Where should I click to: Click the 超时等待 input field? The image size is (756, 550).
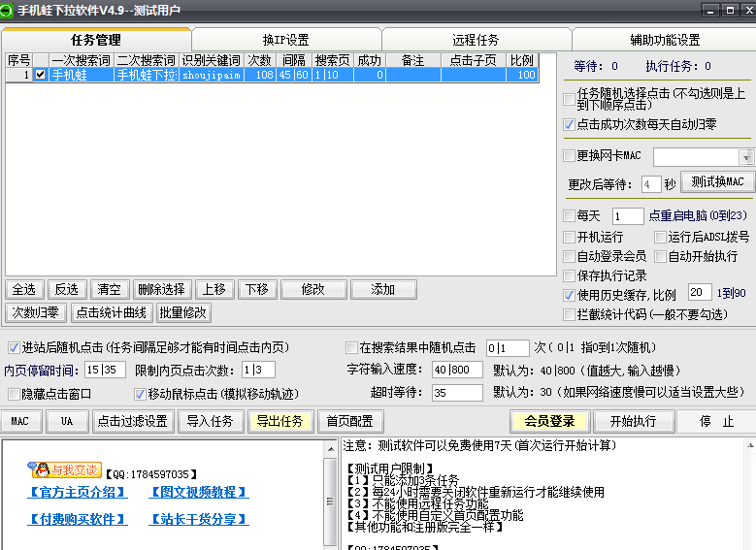click(x=458, y=393)
